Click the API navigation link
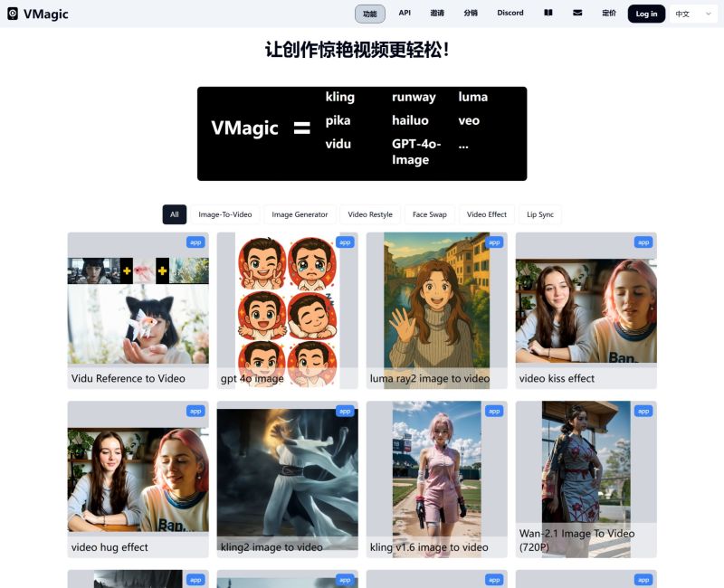Image resolution: width=724 pixels, height=588 pixels. point(405,13)
